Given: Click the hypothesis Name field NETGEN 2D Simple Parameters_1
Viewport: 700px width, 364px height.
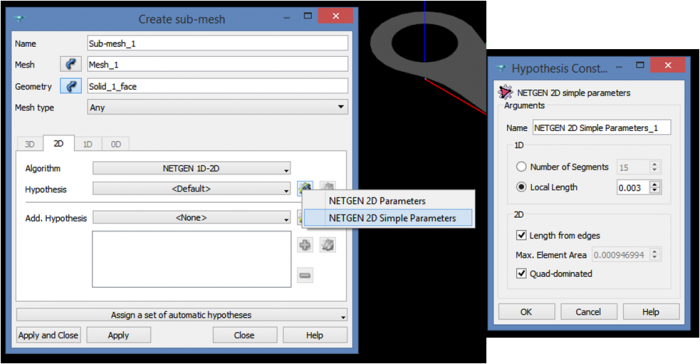Looking at the screenshot, I should 601,128.
